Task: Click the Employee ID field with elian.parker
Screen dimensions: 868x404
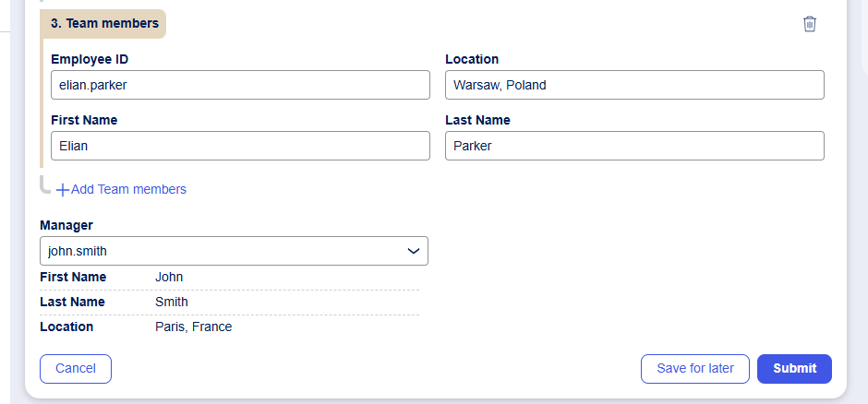Action: [x=240, y=85]
